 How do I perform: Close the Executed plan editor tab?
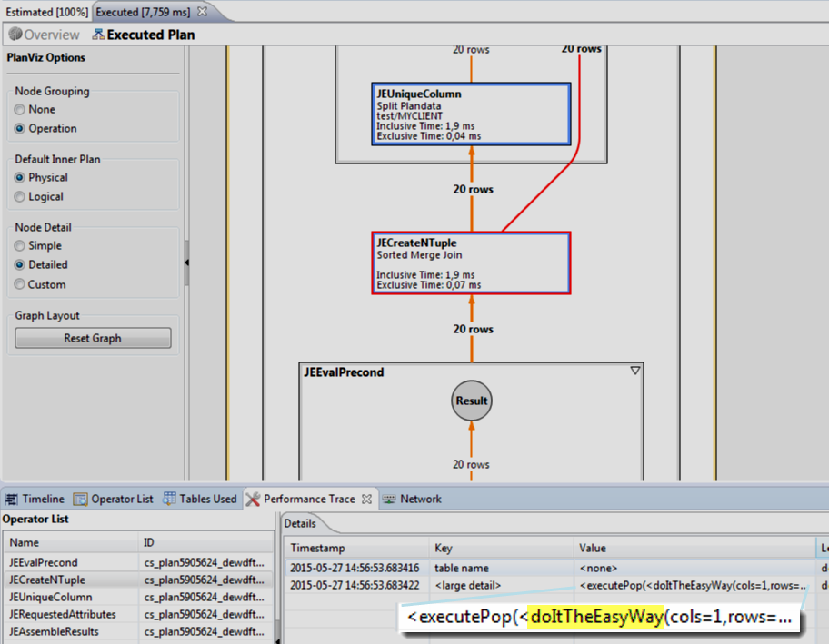pos(202,11)
